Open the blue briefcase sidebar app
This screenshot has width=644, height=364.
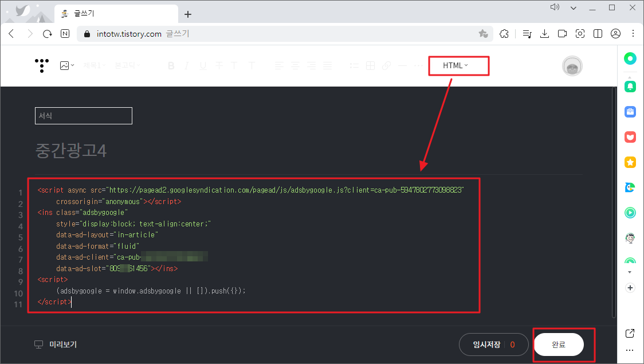tap(630, 112)
